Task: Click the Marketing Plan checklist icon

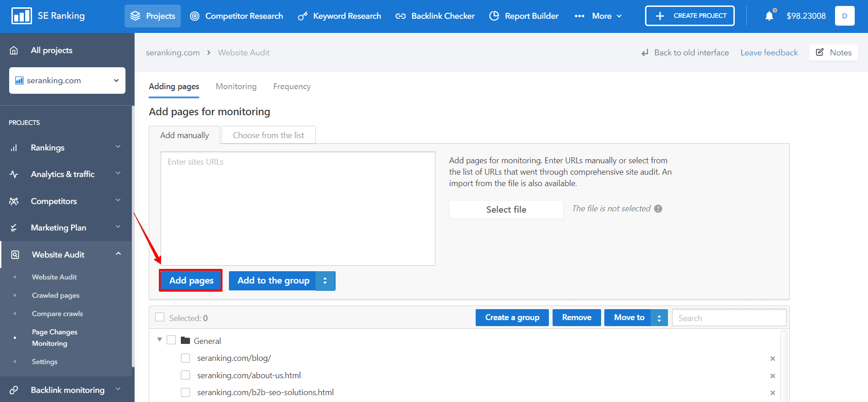Action: tap(14, 228)
